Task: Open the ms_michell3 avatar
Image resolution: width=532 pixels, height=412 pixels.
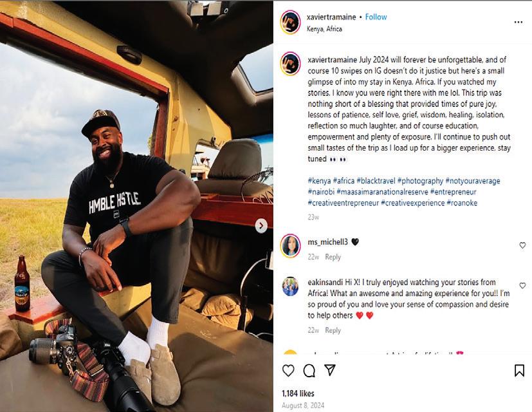Action: point(290,245)
